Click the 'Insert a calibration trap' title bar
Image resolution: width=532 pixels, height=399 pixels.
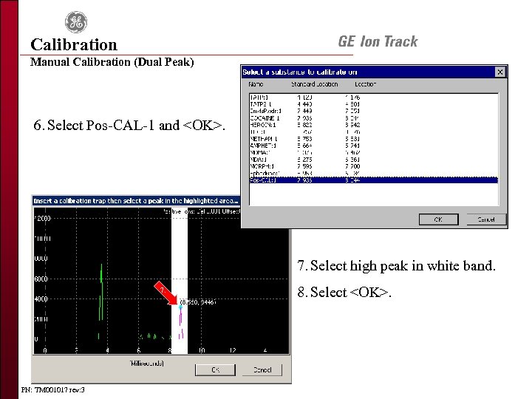pos(136,201)
